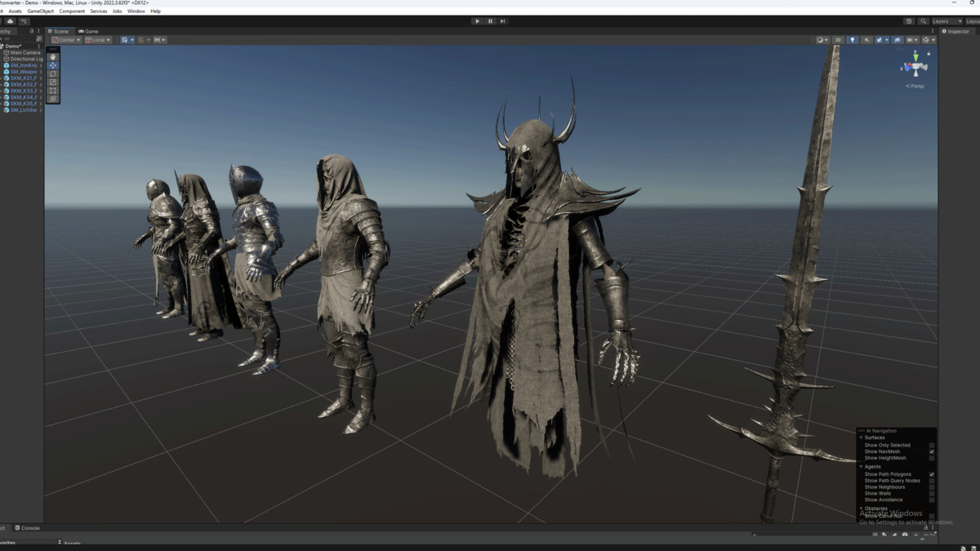This screenshot has height=551, width=980.
Task: Select the Move tool
Action: click(x=53, y=65)
